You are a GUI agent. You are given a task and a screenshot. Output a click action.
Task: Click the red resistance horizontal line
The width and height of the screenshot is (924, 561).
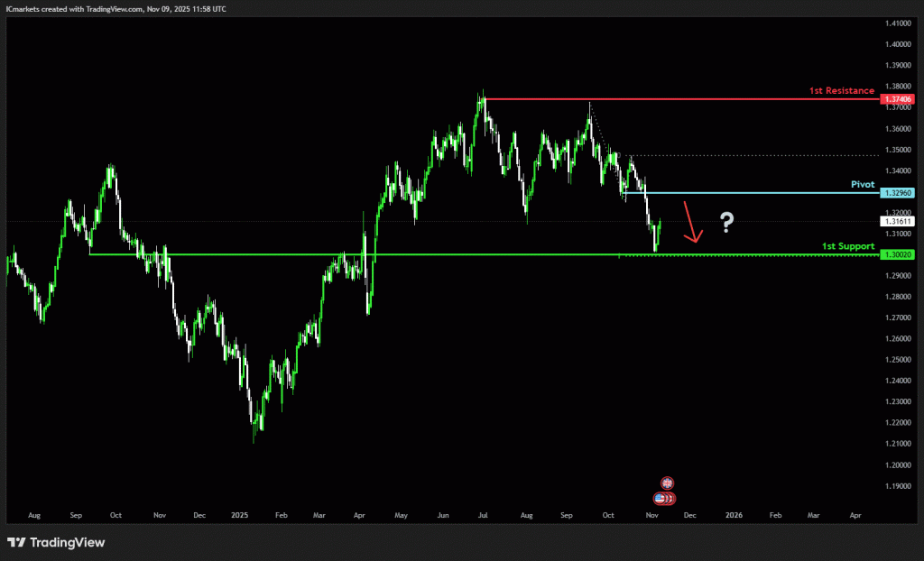point(677,98)
